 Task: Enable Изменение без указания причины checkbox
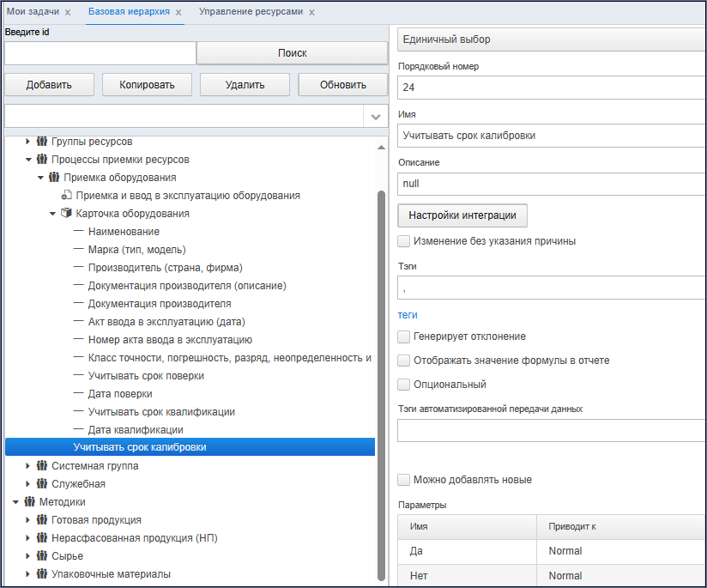click(403, 241)
